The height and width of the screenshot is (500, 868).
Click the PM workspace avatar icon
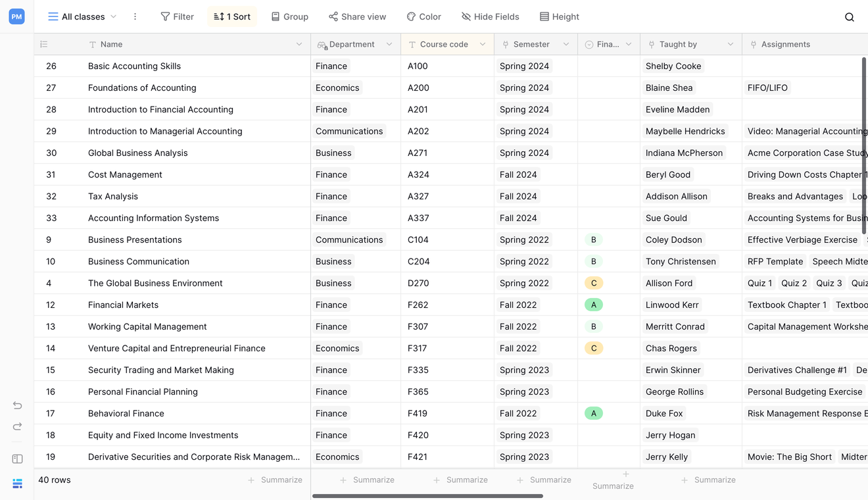(16, 17)
